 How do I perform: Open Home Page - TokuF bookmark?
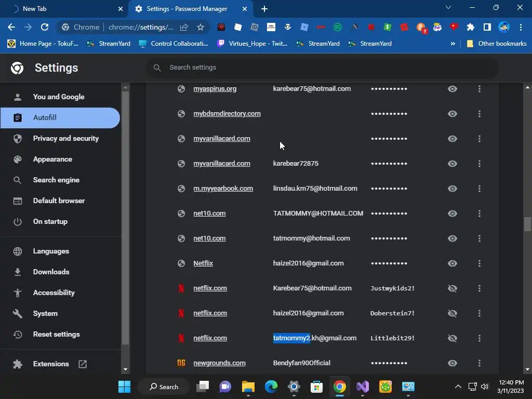[x=43, y=44]
